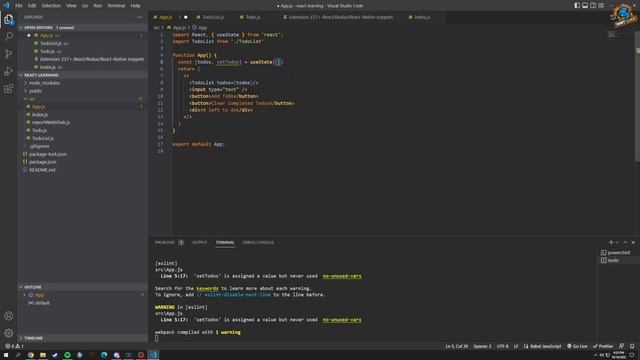Image resolution: width=640 pixels, height=360 pixels.
Task: Maximize the terminal panel with chevron
Action: coord(625,242)
